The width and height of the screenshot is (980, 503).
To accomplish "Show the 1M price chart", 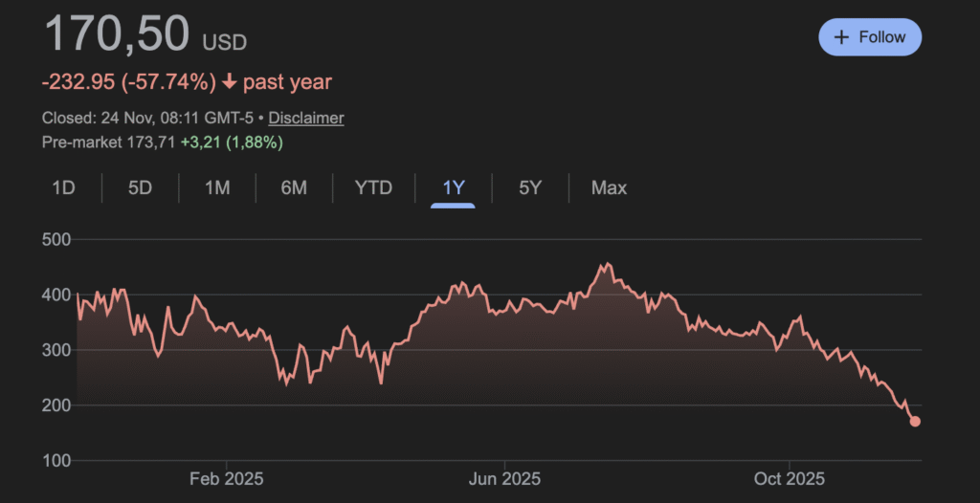I will [217, 187].
